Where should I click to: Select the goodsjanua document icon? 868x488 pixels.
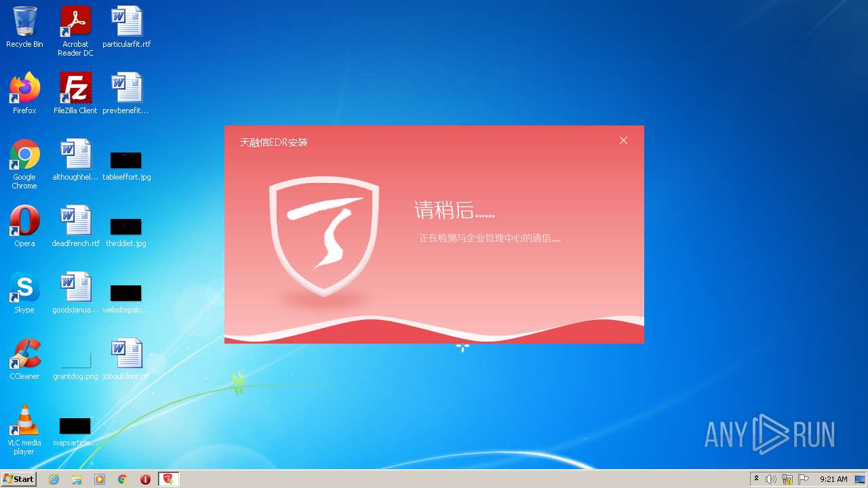[x=75, y=293]
